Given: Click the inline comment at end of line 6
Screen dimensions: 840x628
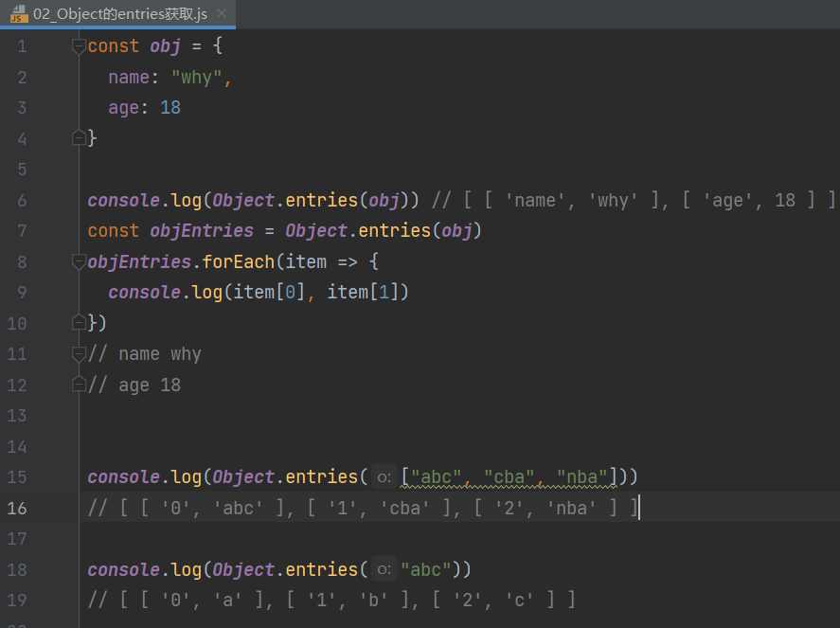Looking at the screenshot, I should pyautogui.click(x=634, y=201).
